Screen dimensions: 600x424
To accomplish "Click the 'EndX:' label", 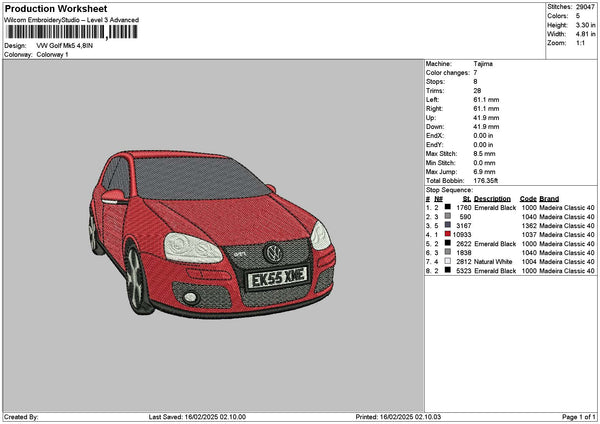I will point(435,136).
